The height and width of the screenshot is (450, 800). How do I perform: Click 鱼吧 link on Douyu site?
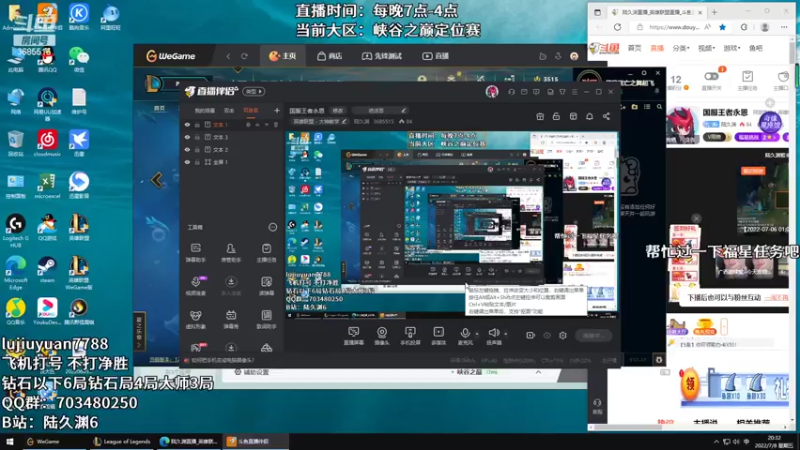pos(756,48)
